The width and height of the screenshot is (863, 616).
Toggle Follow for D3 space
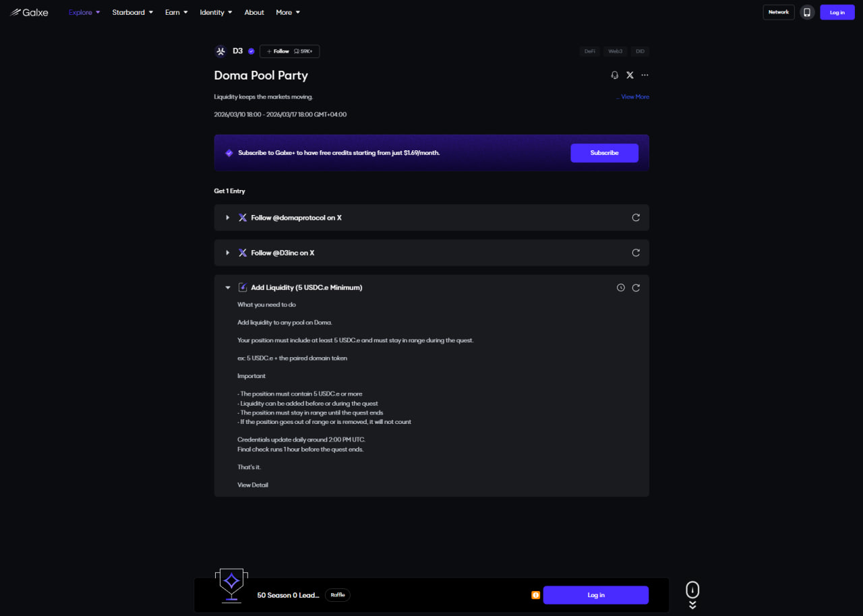coord(277,51)
